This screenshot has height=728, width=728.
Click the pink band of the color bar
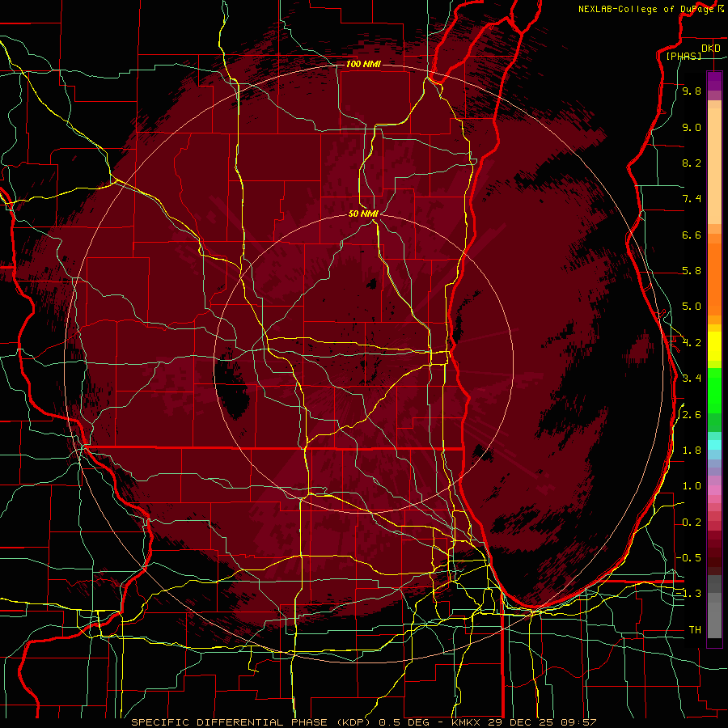714,490
